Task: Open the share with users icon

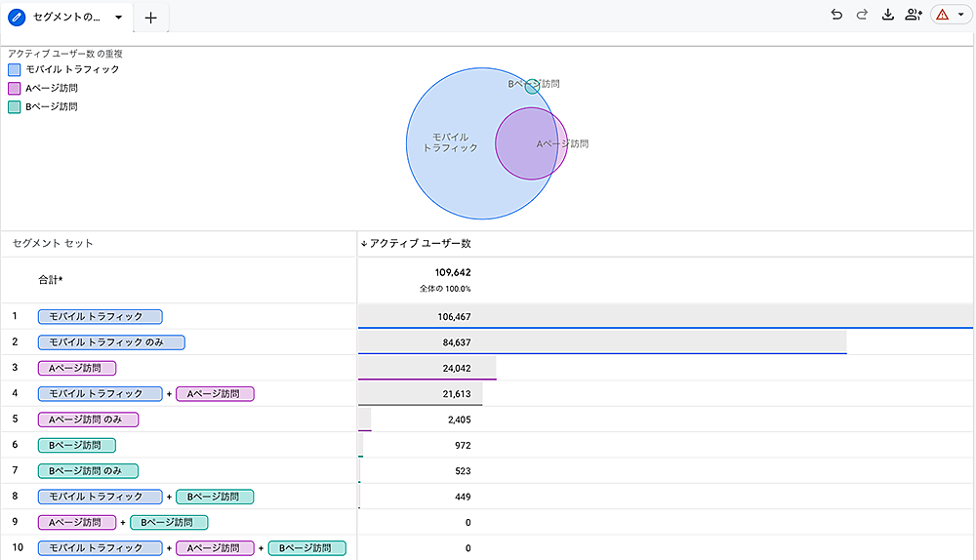Action: pyautogui.click(x=914, y=15)
